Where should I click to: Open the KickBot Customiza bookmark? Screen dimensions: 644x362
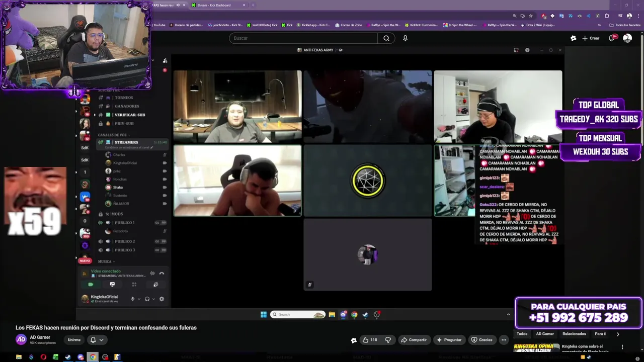421,25
